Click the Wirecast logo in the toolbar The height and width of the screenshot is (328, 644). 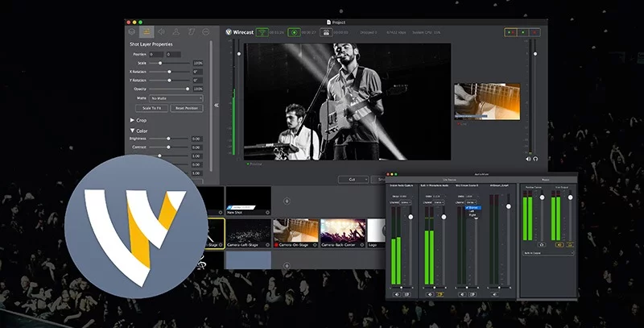point(240,32)
